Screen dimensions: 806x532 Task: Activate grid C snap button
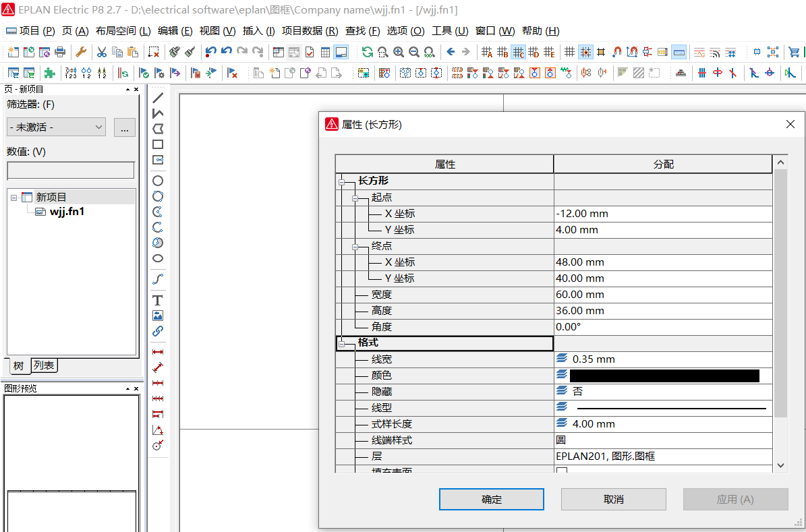(518, 52)
